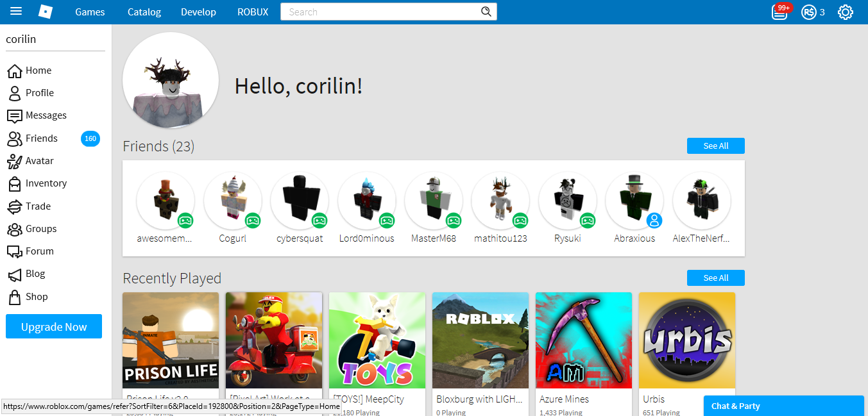Click the Forum icon in sidebar

pos(15,251)
